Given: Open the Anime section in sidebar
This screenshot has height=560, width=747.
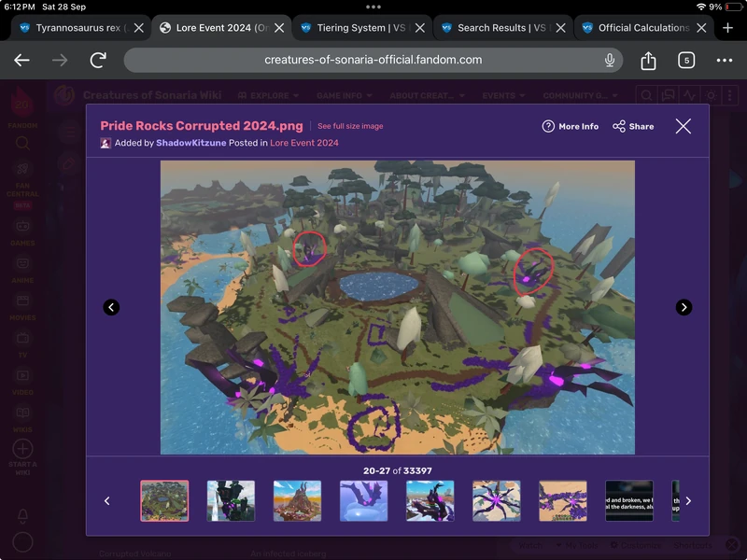Looking at the screenshot, I should point(22,270).
